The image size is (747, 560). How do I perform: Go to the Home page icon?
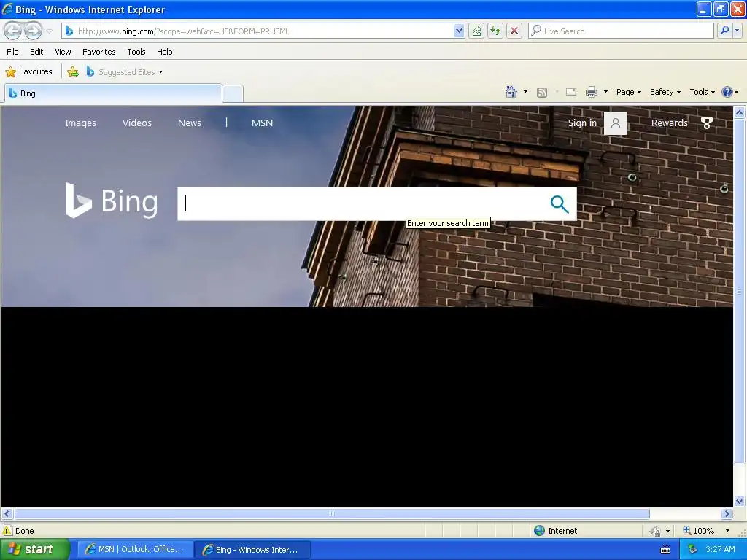[x=511, y=92]
